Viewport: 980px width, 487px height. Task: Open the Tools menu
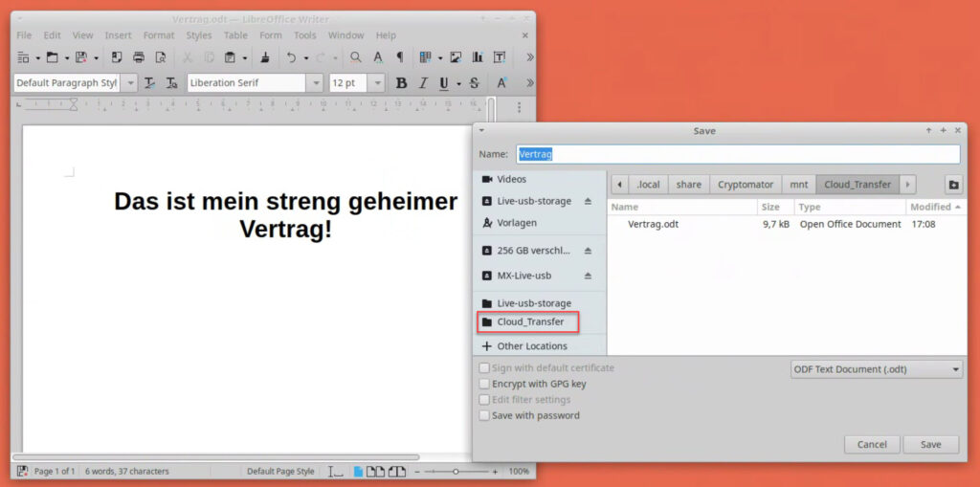304,35
